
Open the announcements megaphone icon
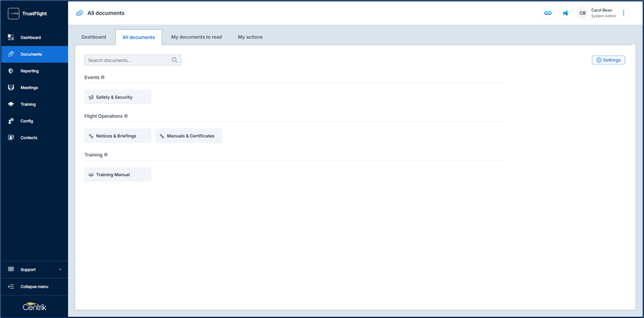565,13
